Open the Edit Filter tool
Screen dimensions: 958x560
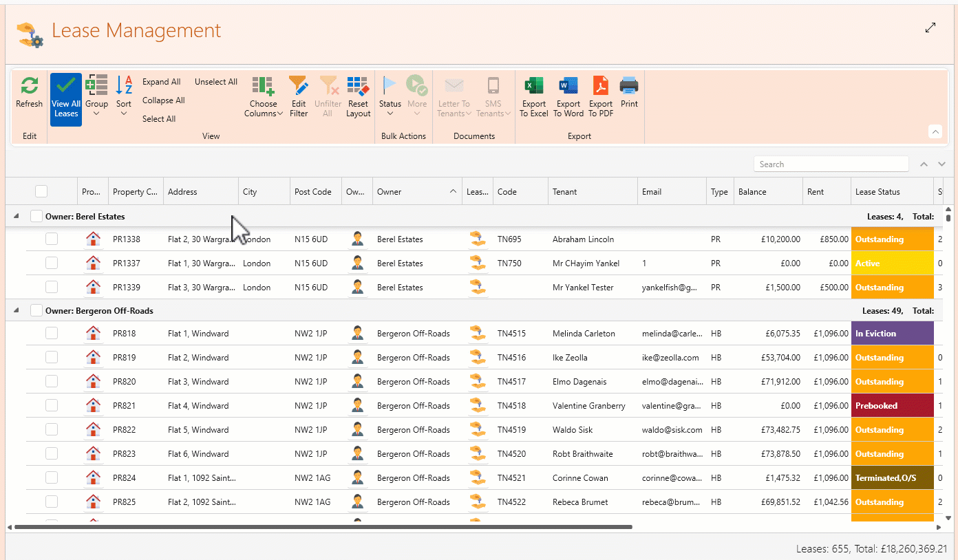[299, 87]
